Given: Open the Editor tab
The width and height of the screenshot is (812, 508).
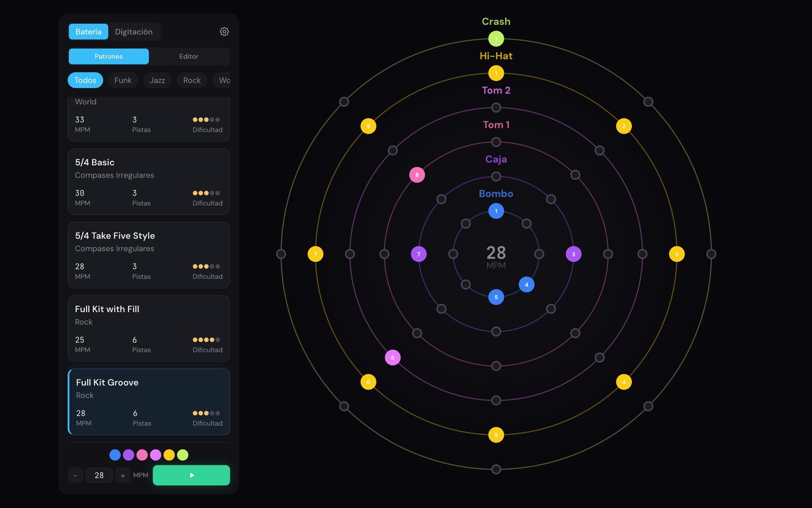Looking at the screenshot, I should coord(189,56).
